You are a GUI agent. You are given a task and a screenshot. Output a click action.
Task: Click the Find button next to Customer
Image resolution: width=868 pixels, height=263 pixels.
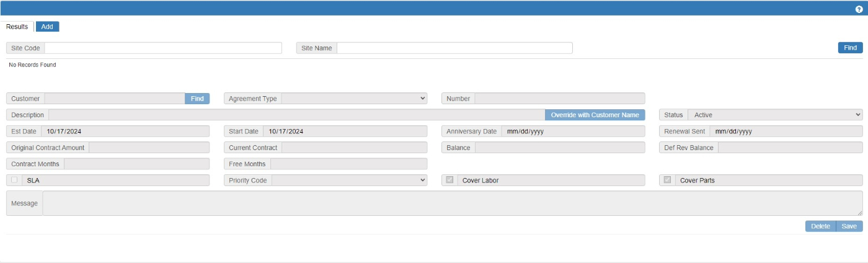197,99
